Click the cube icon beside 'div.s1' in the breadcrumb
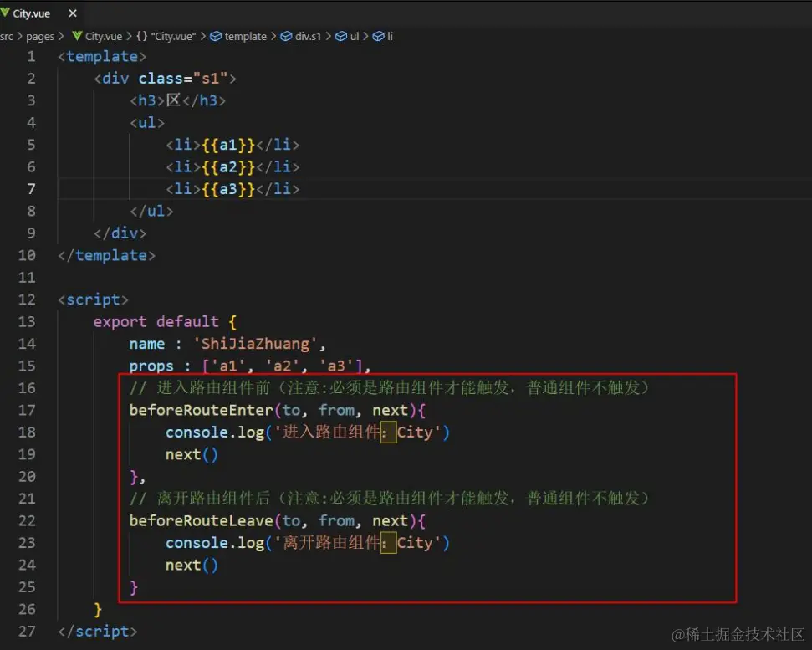Screen dimensions: 812x650 tap(286, 36)
